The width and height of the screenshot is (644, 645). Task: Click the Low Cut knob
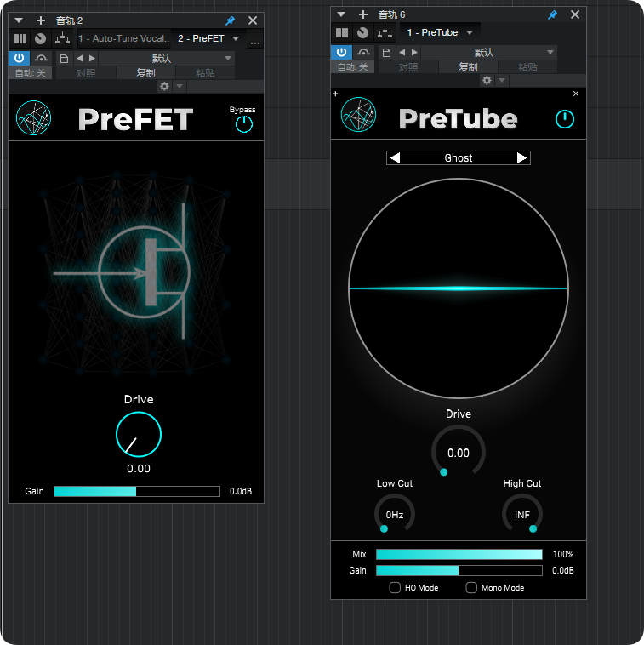point(395,514)
